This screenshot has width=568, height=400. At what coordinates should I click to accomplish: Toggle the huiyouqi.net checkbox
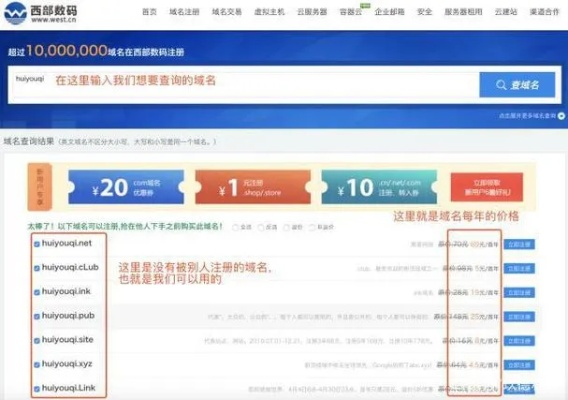coord(37,244)
